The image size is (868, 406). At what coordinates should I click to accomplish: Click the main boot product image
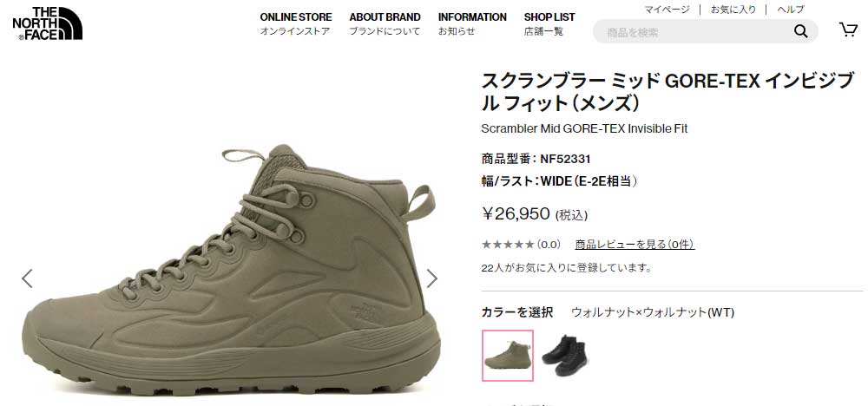pos(232,270)
